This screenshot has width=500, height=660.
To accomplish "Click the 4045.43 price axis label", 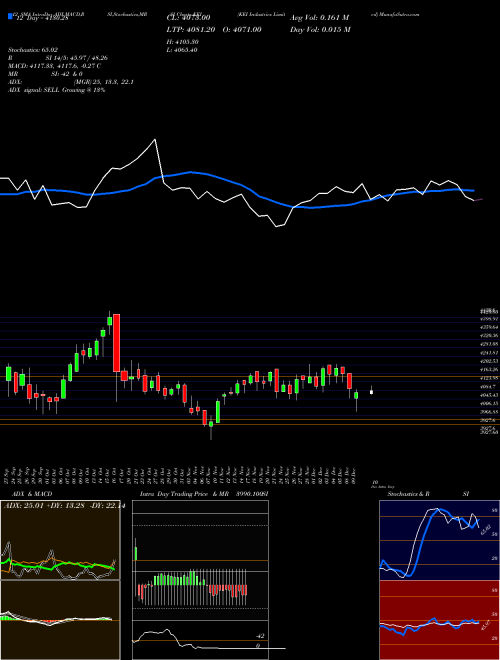I will [489, 395].
